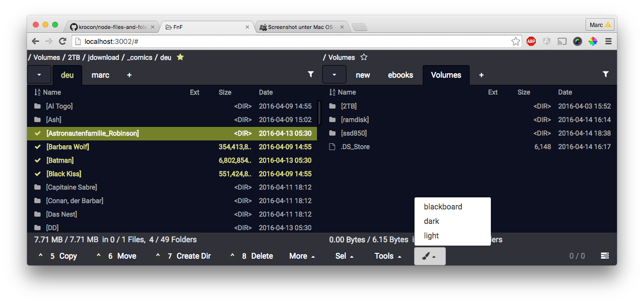Click the Name sort icon in left panel
This screenshot has height=304, width=644.
coord(37,92)
